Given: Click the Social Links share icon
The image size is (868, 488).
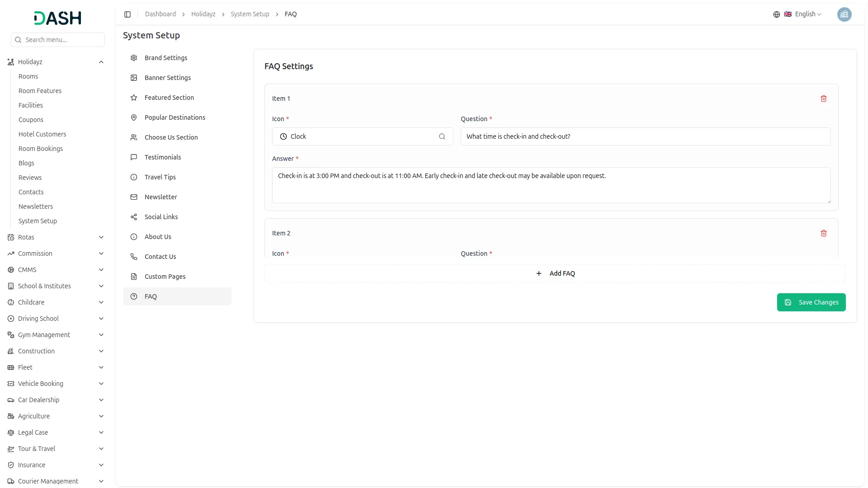Looking at the screenshot, I should click(x=134, y=217).
